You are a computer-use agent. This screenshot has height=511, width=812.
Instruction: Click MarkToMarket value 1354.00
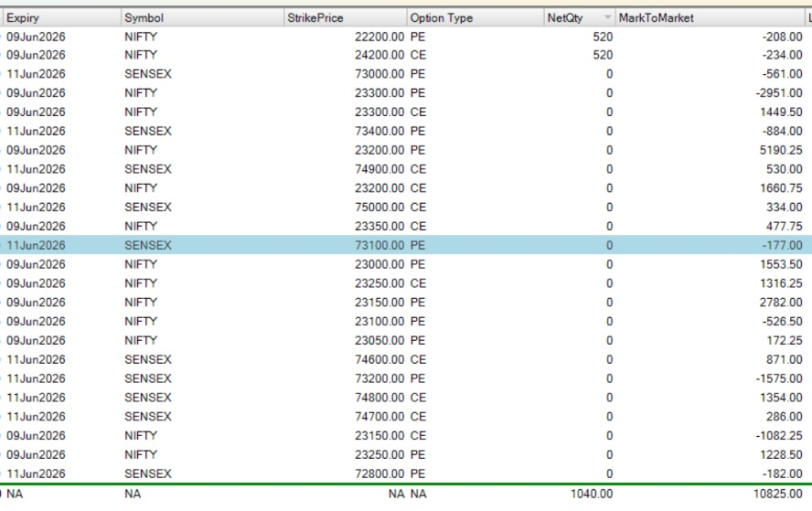point(781,398)
